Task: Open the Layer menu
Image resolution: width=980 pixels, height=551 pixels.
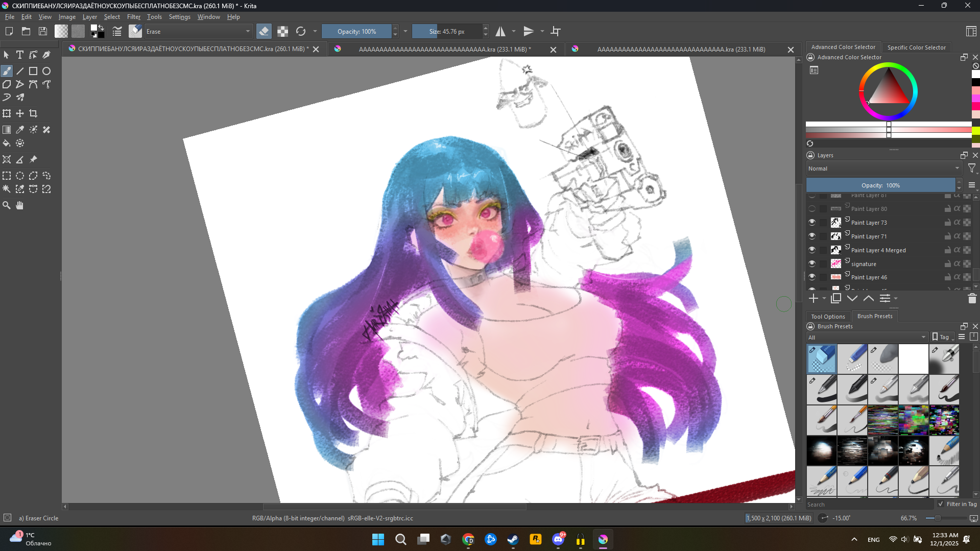Action: [x=90, y=17]
